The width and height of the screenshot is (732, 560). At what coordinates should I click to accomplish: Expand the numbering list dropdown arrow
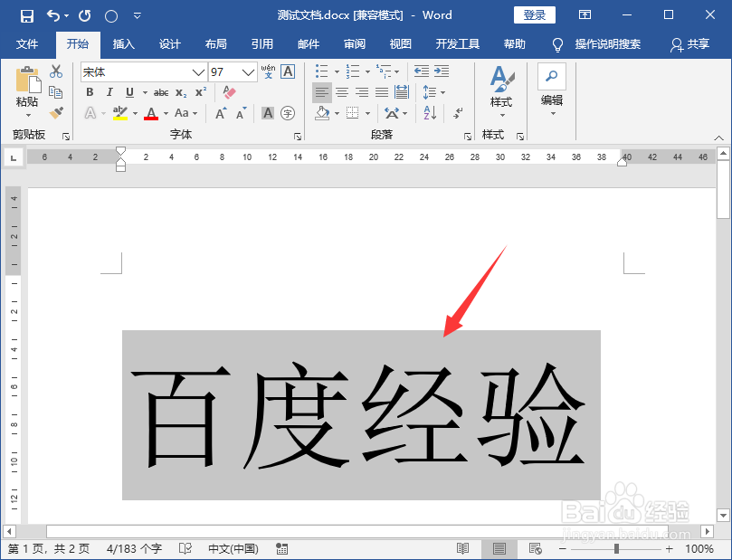[367, 71]
